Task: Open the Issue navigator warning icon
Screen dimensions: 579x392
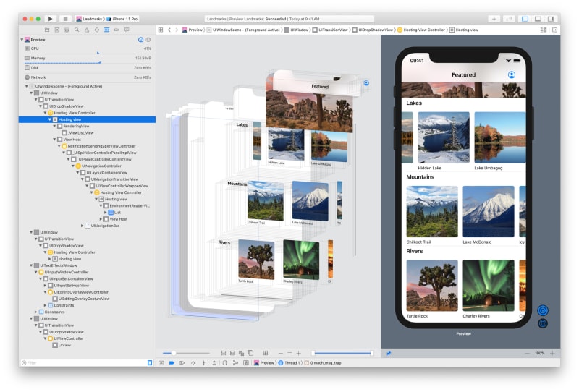Action: [87, 30]
